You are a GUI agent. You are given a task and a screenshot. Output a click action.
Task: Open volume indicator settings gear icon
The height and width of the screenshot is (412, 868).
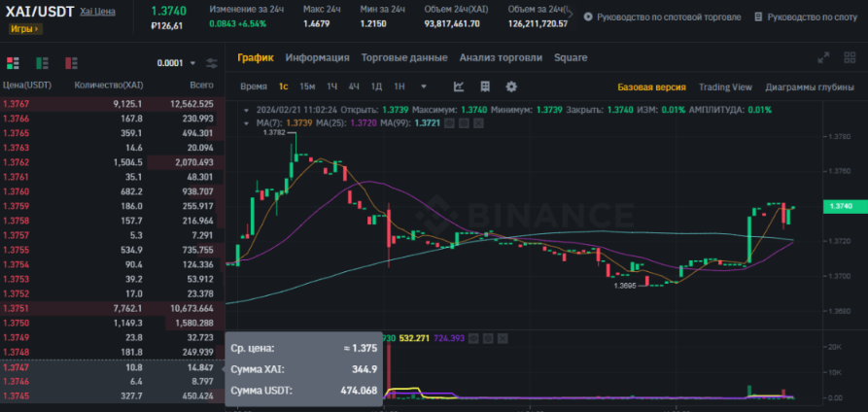(487, 338)
